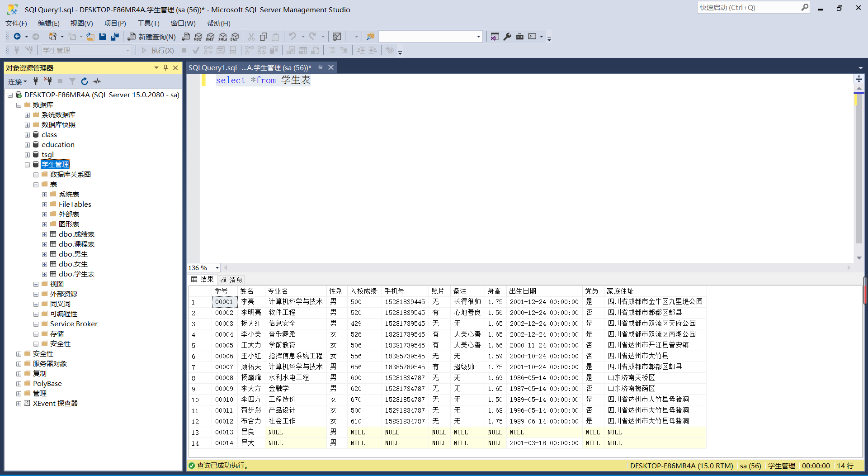Click the XMLA query icon
The image size is (868, 476).
point(222,37)
